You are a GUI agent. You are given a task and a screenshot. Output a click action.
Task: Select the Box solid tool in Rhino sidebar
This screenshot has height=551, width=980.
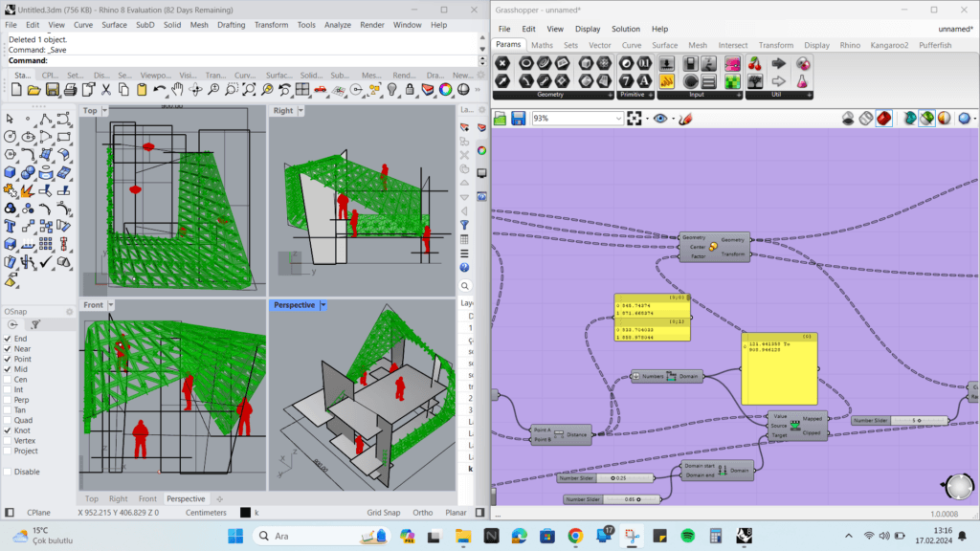click(x=10, y=172)
